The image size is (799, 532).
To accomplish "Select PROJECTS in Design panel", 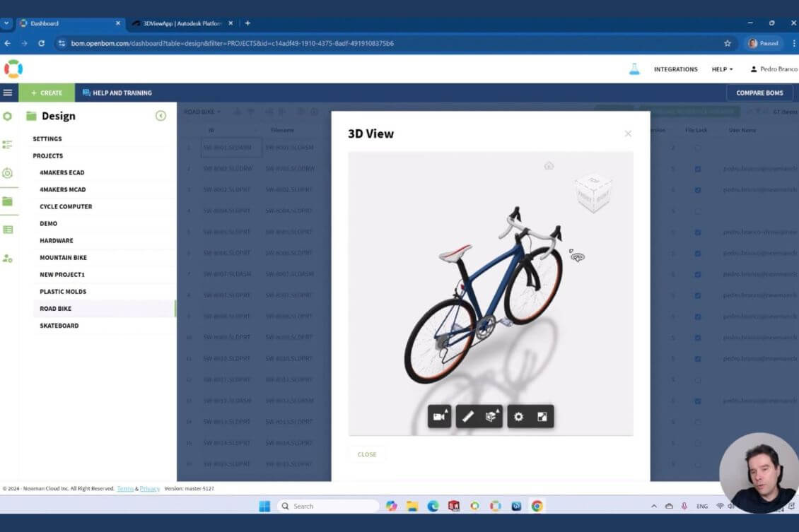I will click(x=48, y=155).
